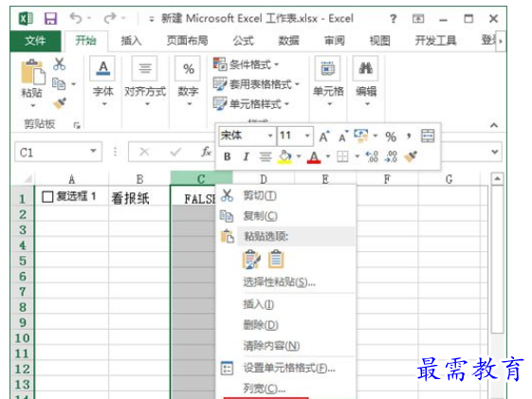
Task: Switch to the 开发工具 Developer tab
Action: point(435,41)
